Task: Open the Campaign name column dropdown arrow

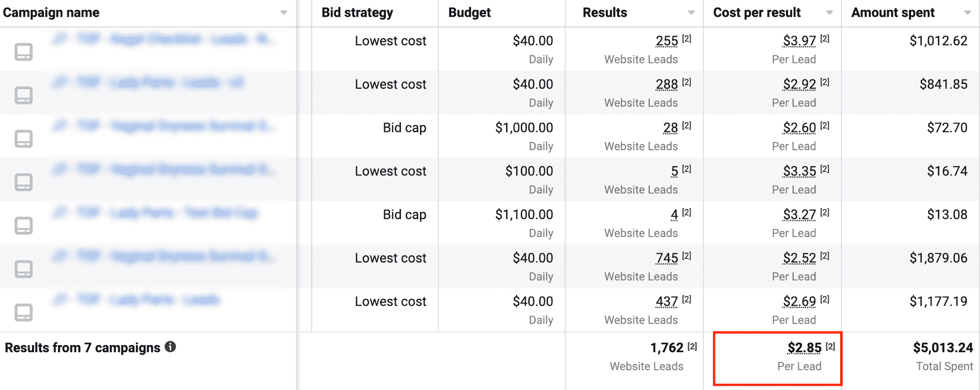Action: [x=284, y=13]
